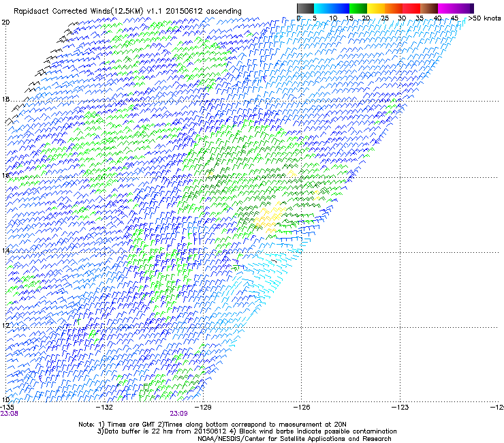Image resolution: width=504 pixels, height=443 pixels.
Task: Click the '45' label under the color legend
Action: tap(454, 18)
